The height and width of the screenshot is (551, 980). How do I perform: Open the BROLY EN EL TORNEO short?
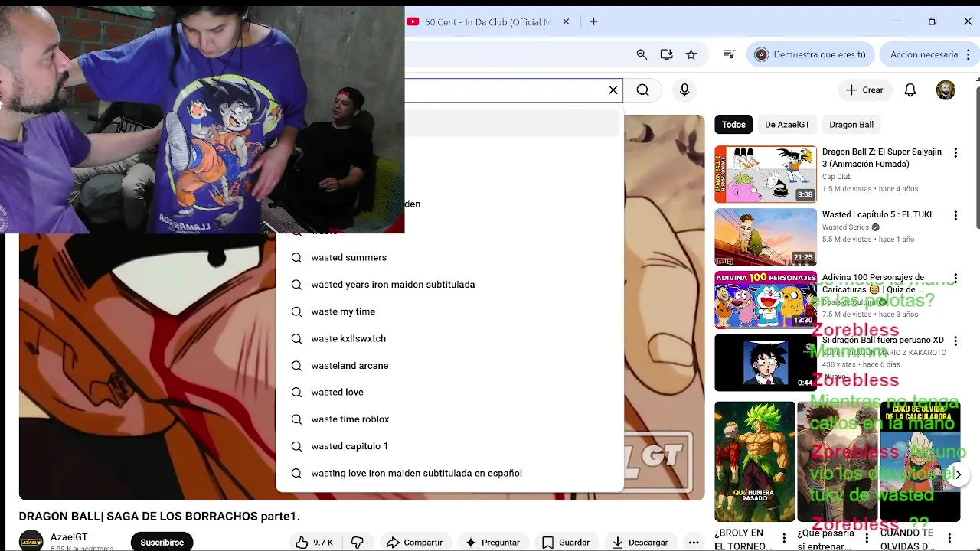[x=754, y=461]
